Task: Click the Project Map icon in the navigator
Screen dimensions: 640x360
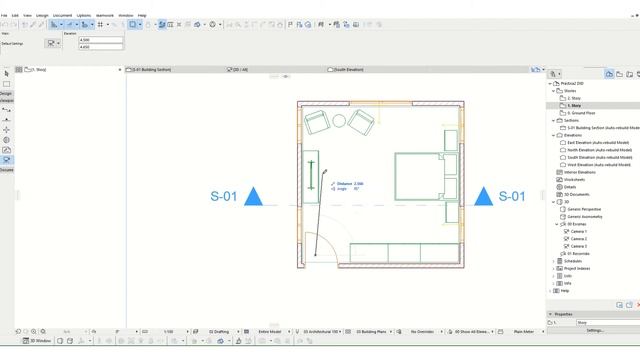Action: click(609, 74)
